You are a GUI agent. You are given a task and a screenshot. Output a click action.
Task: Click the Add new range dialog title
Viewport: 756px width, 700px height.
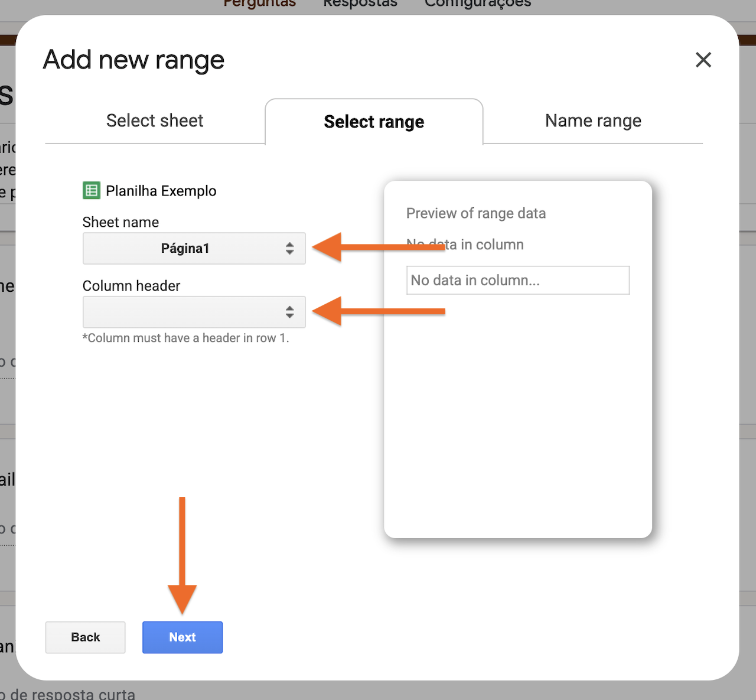point(133,60)
